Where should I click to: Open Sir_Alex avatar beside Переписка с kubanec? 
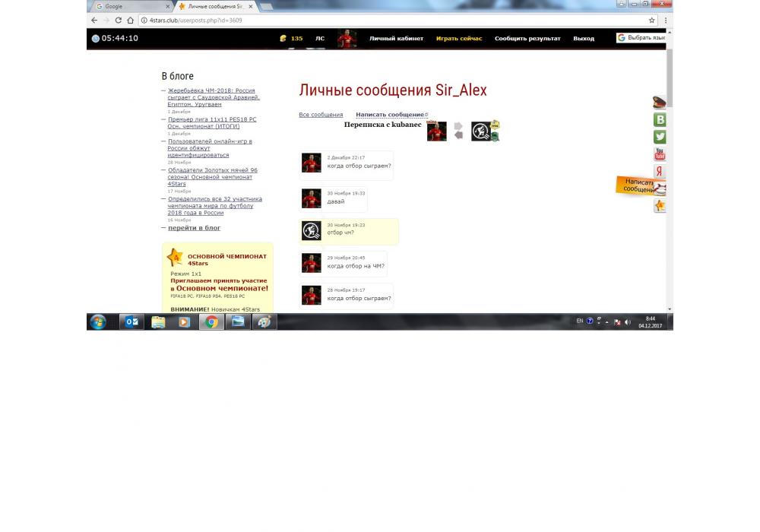pyautogui.click(x=437, y=131)
